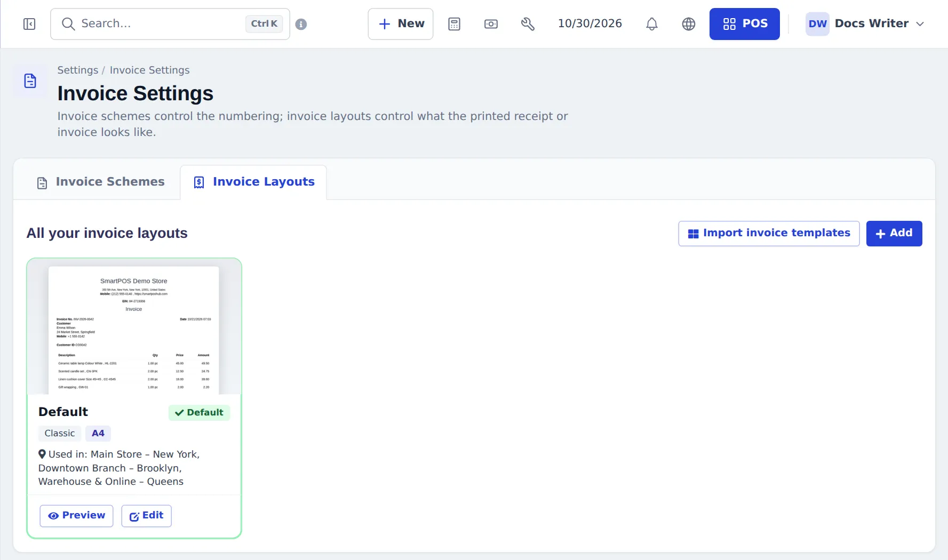This screenshot has height=560, width=948.
Task: Expand the Docs Writer account menu
Action: pyautogui.click(x=865, y=24)
